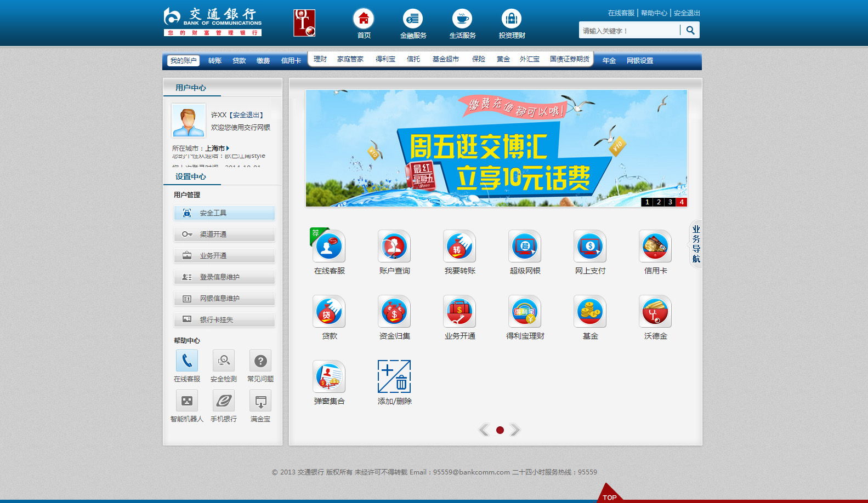Viewport: 868px width, 503px height.
Task: Open 网银信息维护 in settings list
Action: pyautogui.click(x=224, y=299)
